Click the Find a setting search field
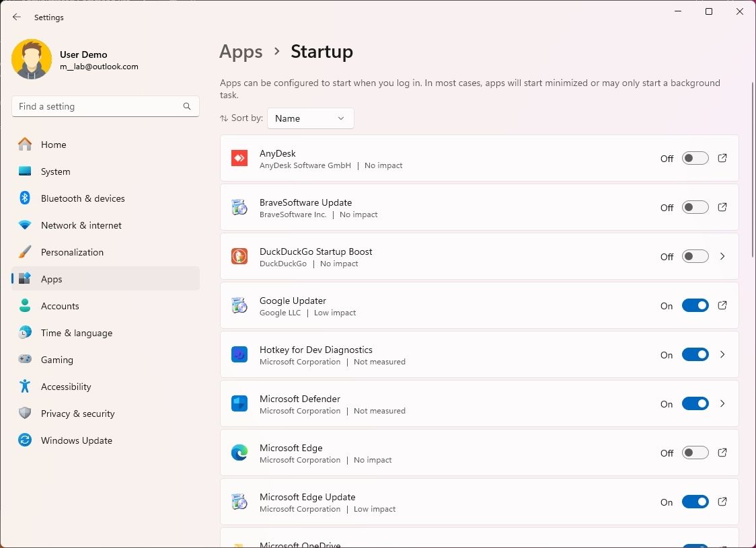 click(98, 106)
